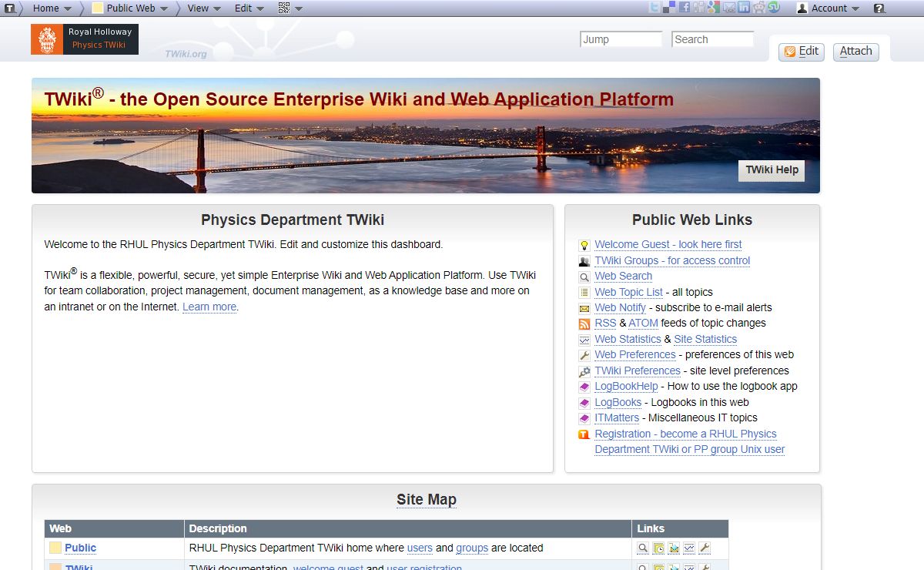The width and height of the screenshot is (924, 570).
Task: Click the 'Physics TWiki' logo text
Action: [99, 45]
